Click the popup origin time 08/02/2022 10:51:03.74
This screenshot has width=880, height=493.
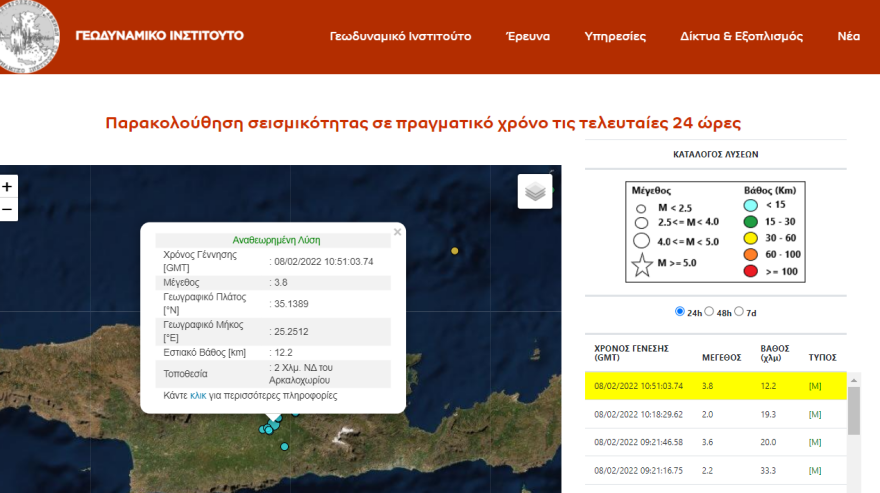pyautogui.click(x=323, y=262)
